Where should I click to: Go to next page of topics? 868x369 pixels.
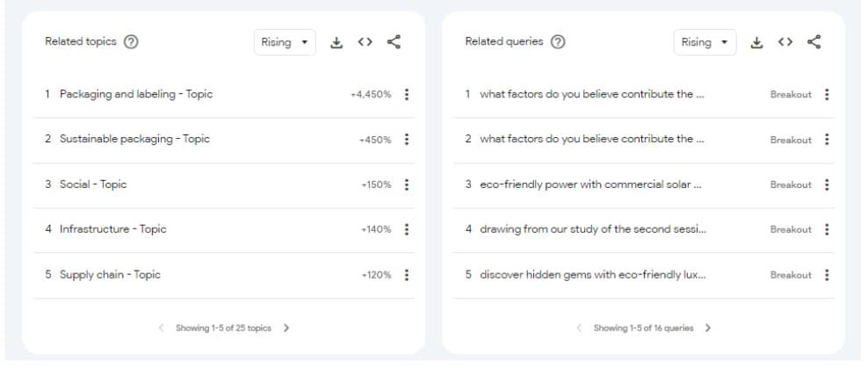tap(286, 329)
